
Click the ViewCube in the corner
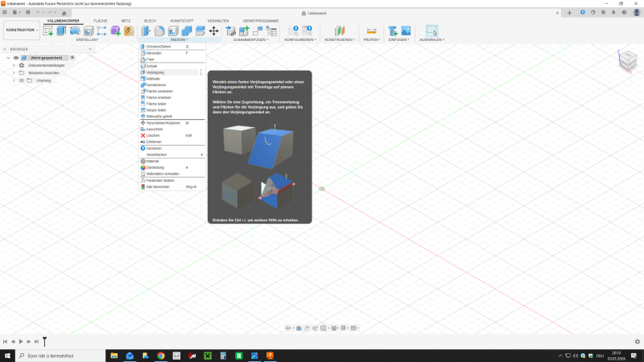point(627,61)
